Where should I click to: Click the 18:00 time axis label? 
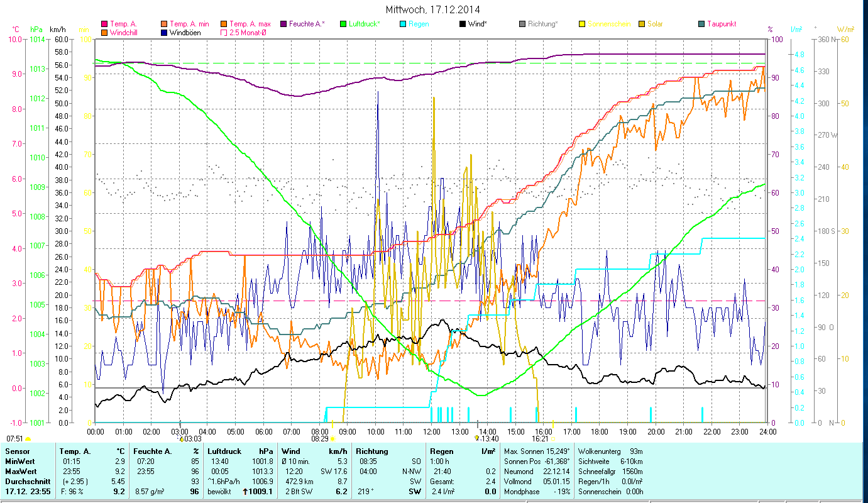600,432
